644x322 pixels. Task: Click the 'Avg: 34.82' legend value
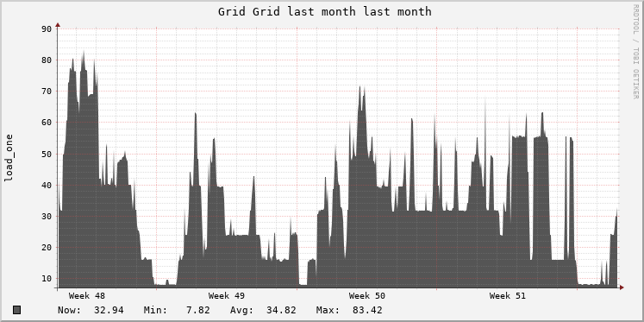[263, 310]
